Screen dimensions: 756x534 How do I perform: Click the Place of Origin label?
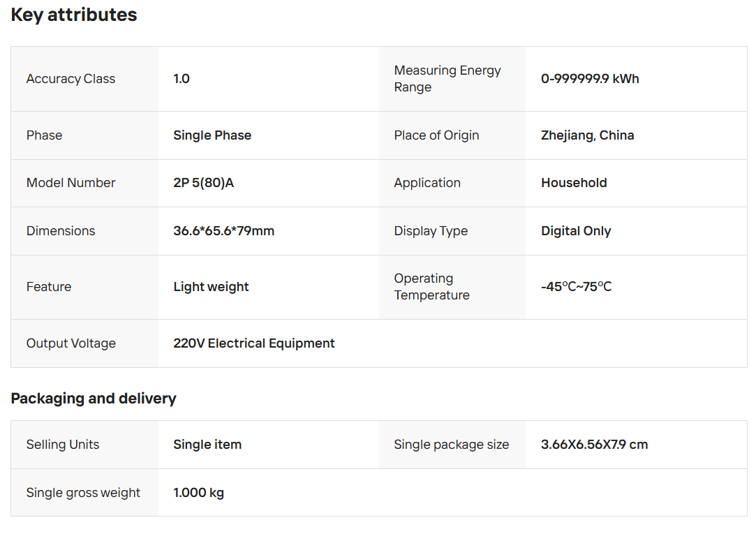(x=436, y=135)
